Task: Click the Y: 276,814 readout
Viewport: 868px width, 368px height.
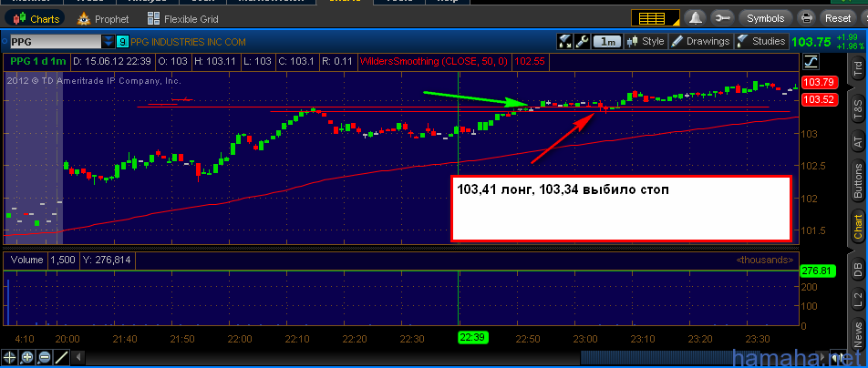Action: point(107,260)
